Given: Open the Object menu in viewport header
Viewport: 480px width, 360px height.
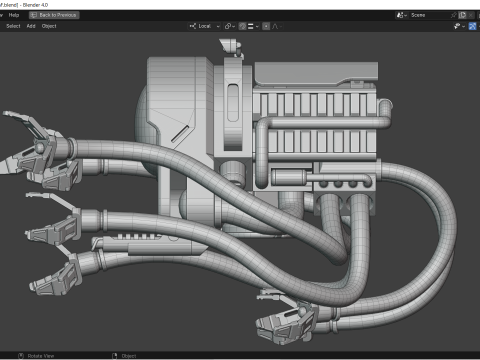Looking at the screenshot, I should [x=49, y=26].
